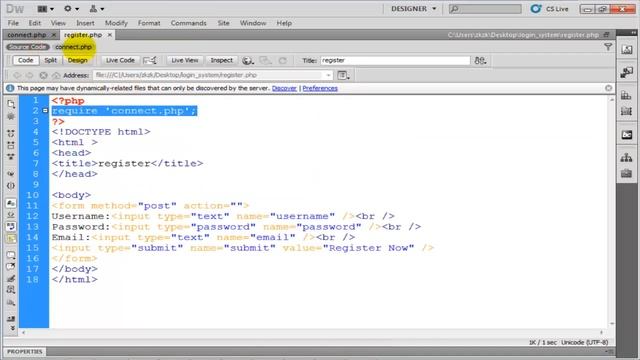The image size is (640, 360).
Task: Collapse the code block at line 2
Action: pos(45,111)
